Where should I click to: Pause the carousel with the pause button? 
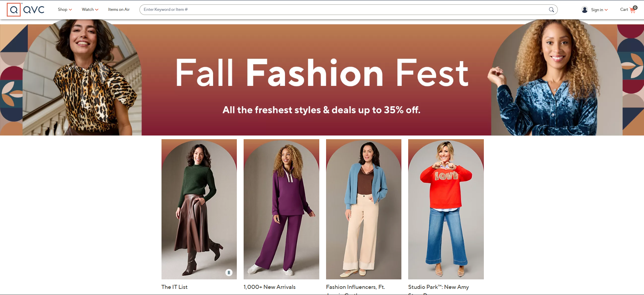(x=229, y=272)
